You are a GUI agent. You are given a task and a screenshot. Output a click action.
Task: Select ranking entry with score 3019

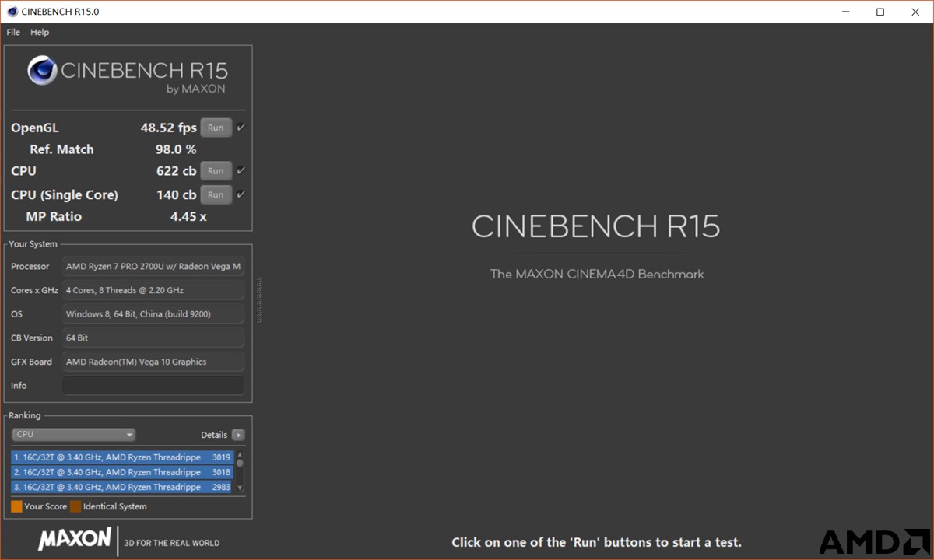pyautogui.click(x=122, y=457)
